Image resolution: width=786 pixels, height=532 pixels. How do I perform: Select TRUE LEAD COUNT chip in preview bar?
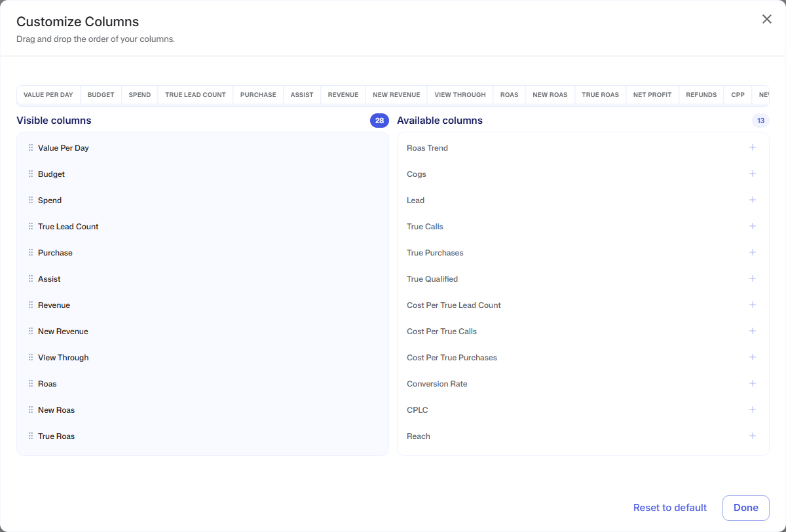[x=195, y=95]
